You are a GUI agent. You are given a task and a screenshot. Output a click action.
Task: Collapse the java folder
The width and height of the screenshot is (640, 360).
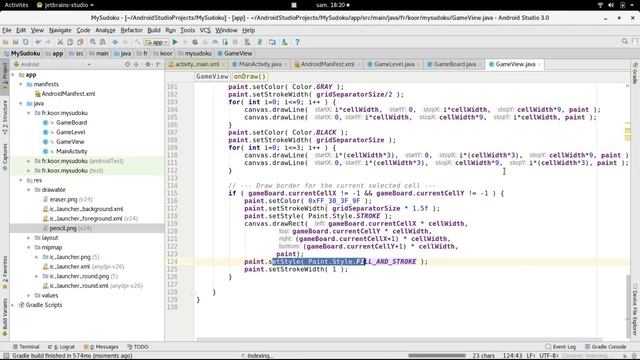click(x=21, y=104)
